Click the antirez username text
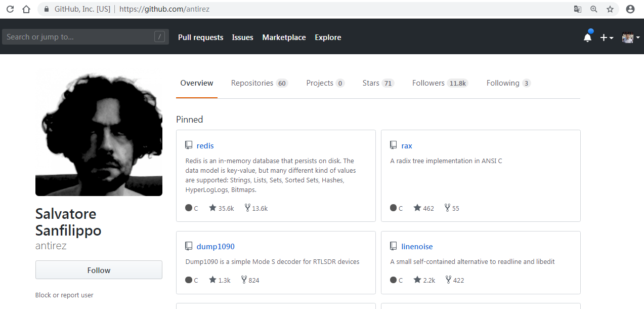Viewport: 644px width, 309px height. tap(51, 246)
